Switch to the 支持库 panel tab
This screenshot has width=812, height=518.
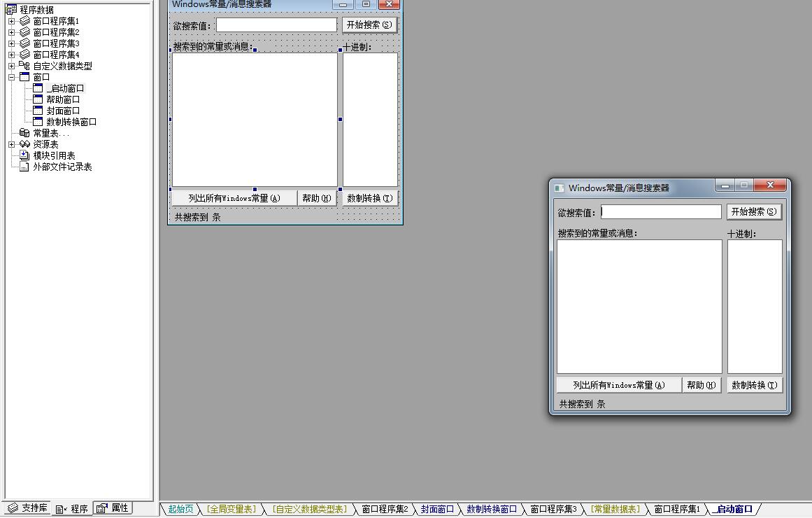click(x=28, y=508)
